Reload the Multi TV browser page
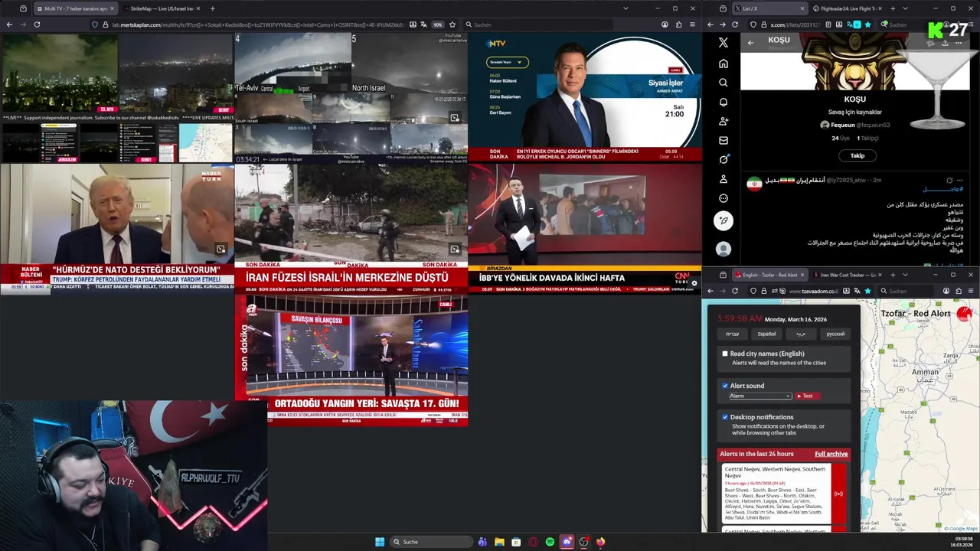Viewport: 980px width, 551px height. pyautogui.click(x=37, y=24)
